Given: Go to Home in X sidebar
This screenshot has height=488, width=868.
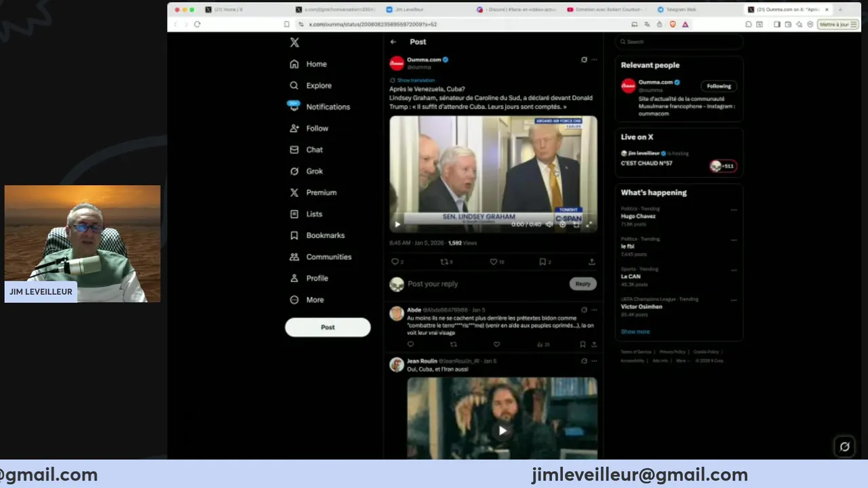Looking at the screenshot, I should pyautogui.click(x=309, y=64).
